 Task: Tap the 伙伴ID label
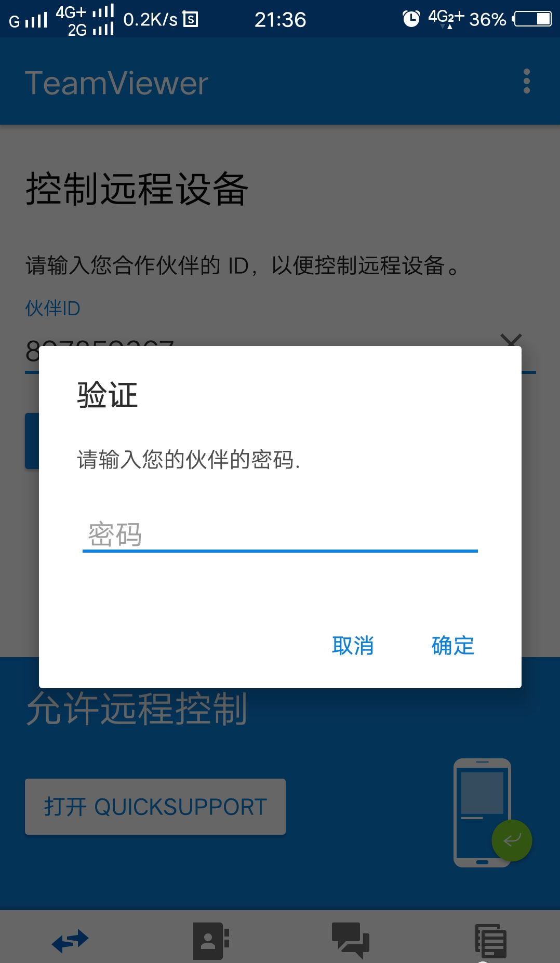[53, 309]
